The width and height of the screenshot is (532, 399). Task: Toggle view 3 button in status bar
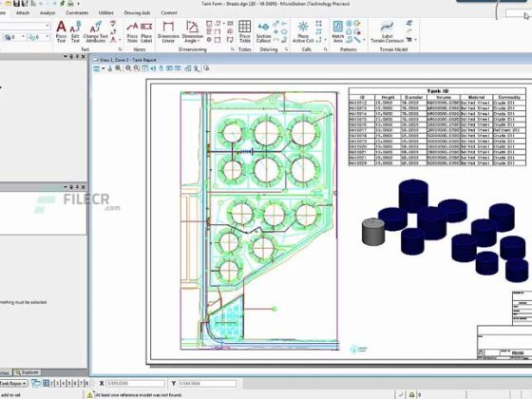57,384
